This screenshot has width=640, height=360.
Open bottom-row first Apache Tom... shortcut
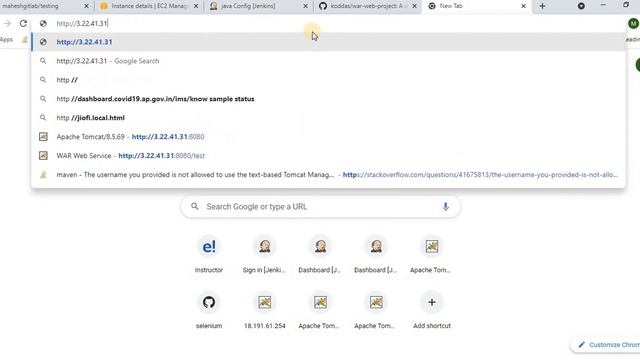coord(320,311)
